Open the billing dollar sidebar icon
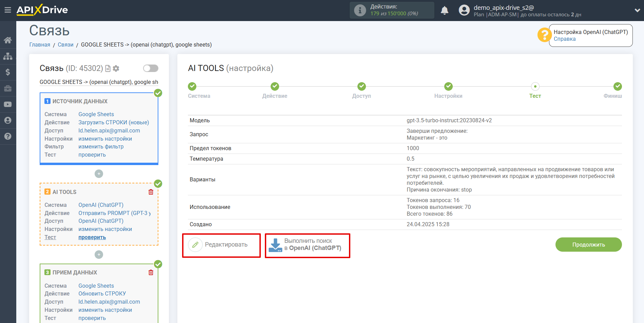The width and height of the screenshot is (644, 323). [8, 72]
